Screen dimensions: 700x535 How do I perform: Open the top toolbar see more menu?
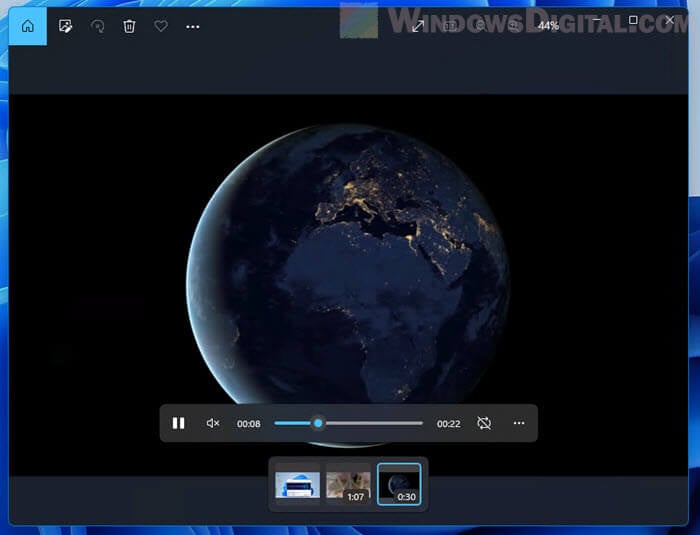coord(193,26)
